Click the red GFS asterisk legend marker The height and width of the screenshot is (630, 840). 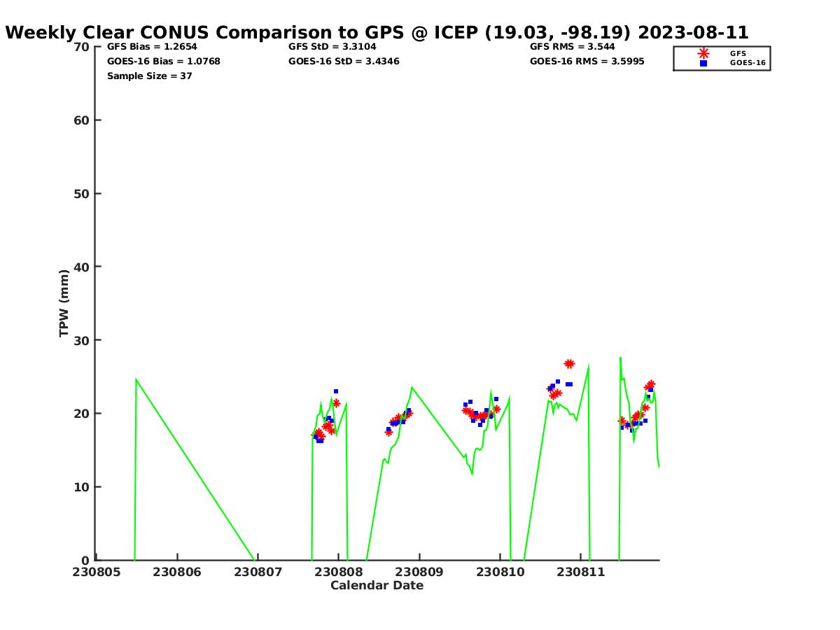point(703,53)
